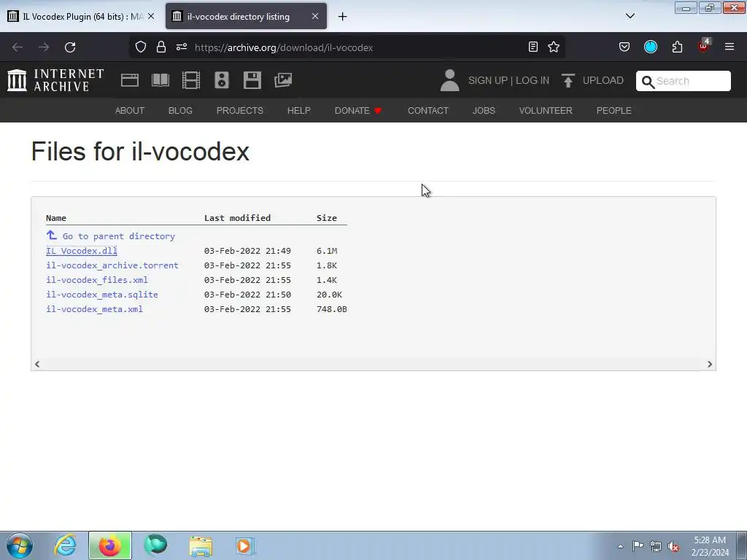This screenshot has width=747, height=560.
Task: Open the PEOPLE menu item
Action: tap(614, 111)
